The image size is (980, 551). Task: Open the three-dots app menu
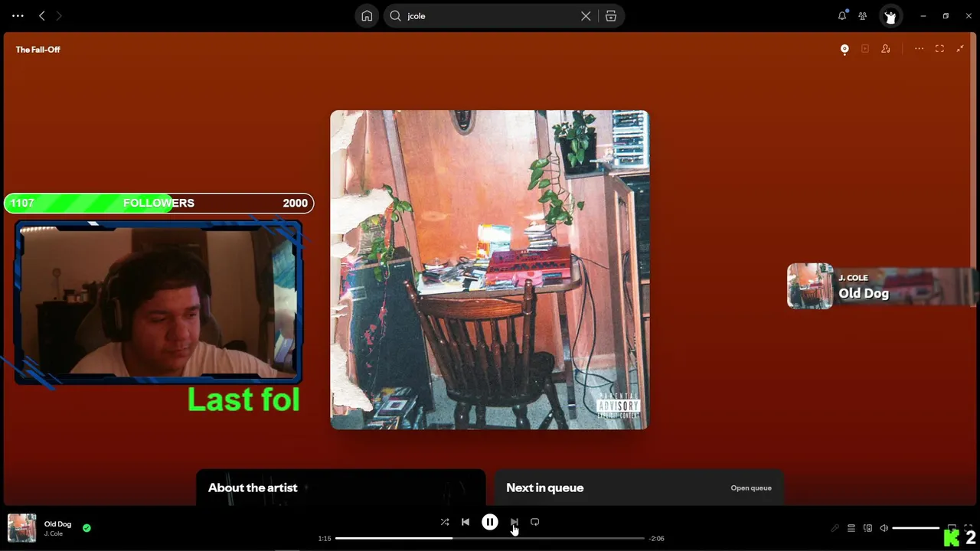[18, 15]
